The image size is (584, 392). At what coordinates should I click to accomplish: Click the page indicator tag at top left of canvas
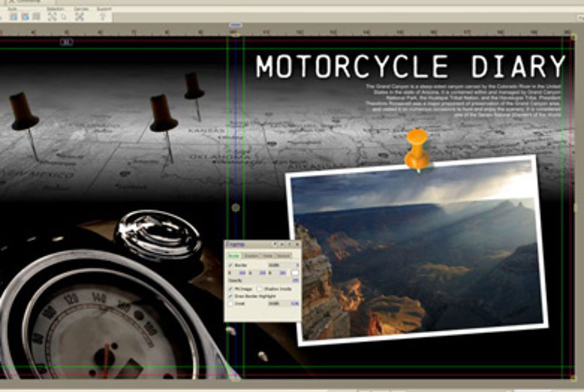click(x=66, y=42)
